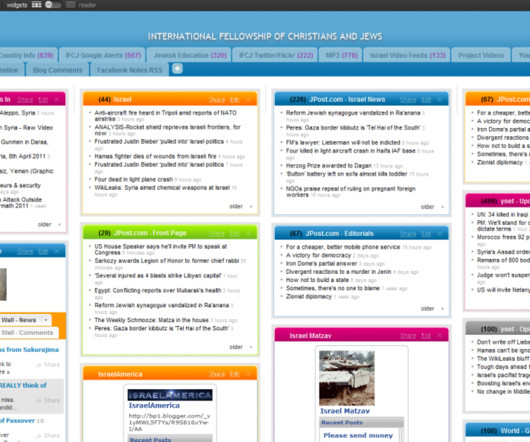The height and width of the screenshot is (442, 530).
Task: Close the IsraelAmerica widget
Action: (x=248, y=374)
